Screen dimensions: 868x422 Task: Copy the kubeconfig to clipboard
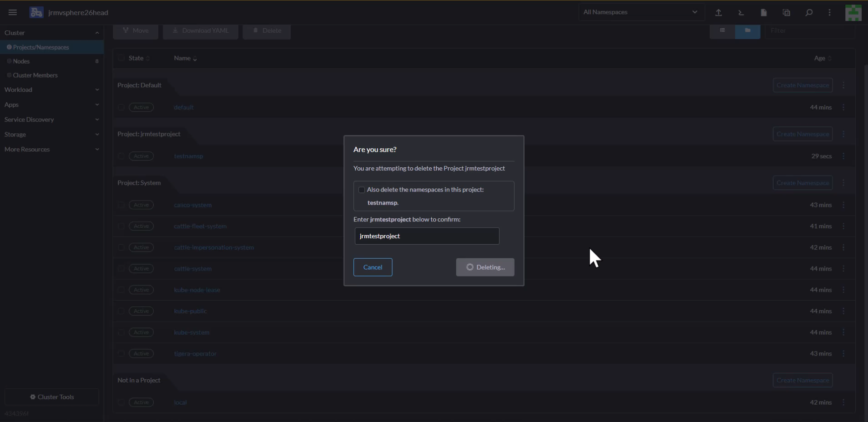click(x=786, y=12)
